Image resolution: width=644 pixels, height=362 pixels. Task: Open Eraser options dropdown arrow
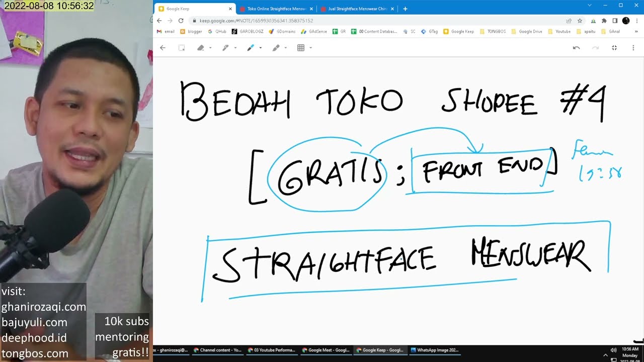(210, 48)
